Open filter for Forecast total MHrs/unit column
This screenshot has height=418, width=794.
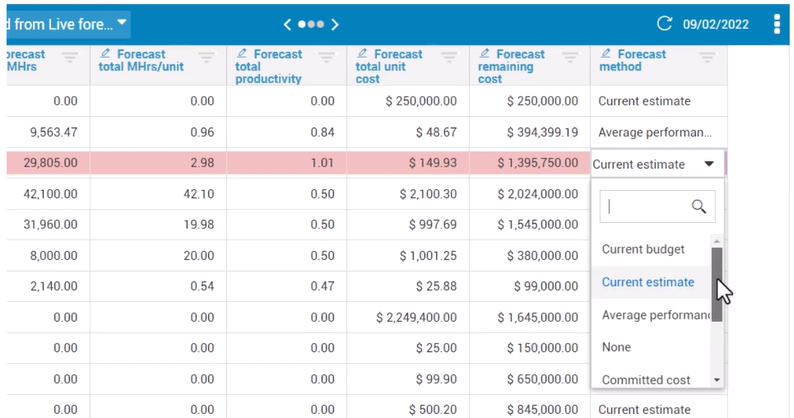click(x=206, y=59)
